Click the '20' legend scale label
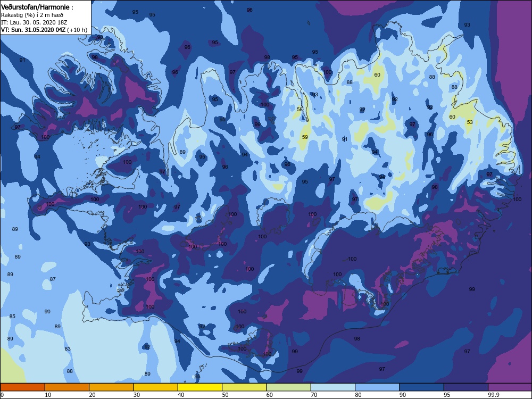The image size is (532, 399). [x=92, y=395]
